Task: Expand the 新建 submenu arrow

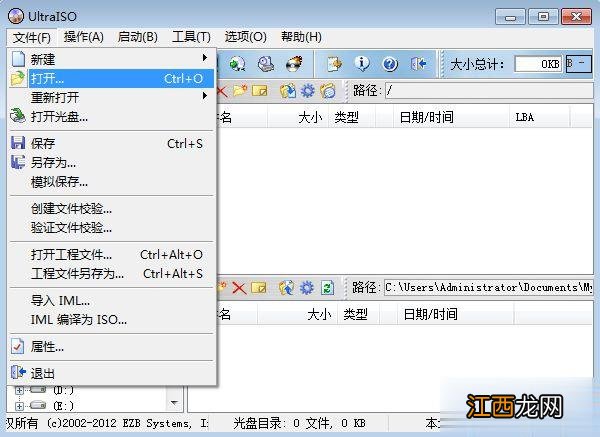Action: pyautogui.click(x=205, y=58)
